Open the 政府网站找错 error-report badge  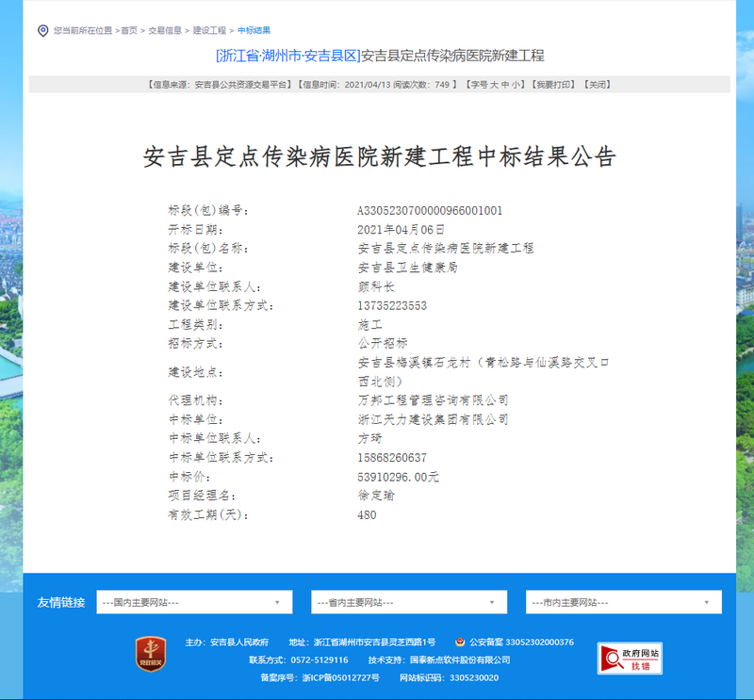coord(630,659)
